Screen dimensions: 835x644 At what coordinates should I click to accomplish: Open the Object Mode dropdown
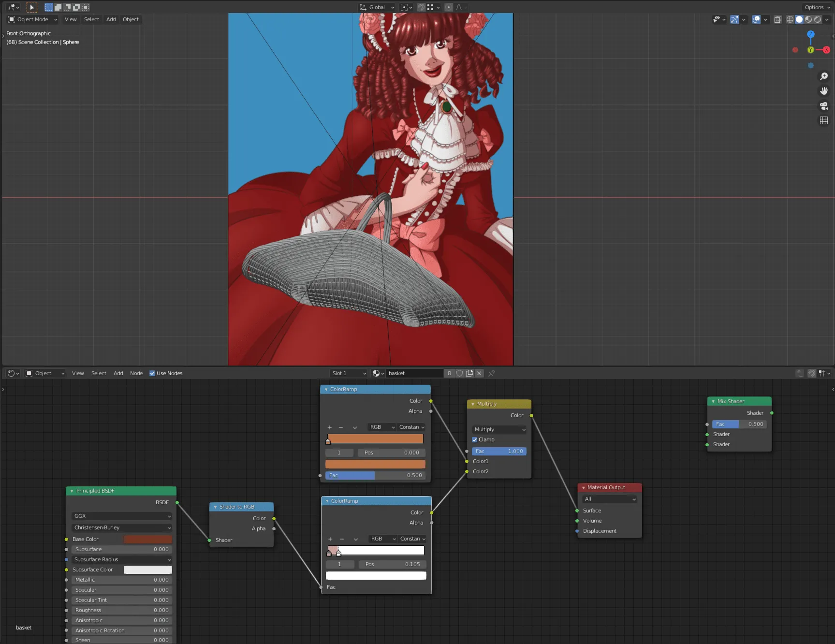click(33, 19)
